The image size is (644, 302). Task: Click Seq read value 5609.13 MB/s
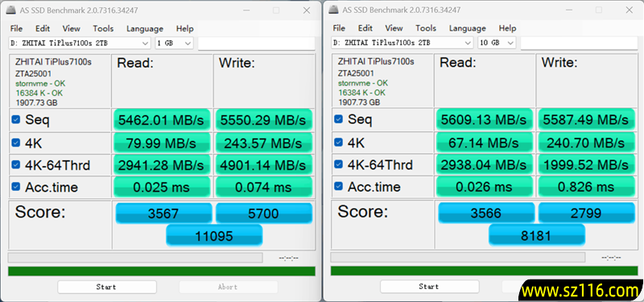point(485,119)
